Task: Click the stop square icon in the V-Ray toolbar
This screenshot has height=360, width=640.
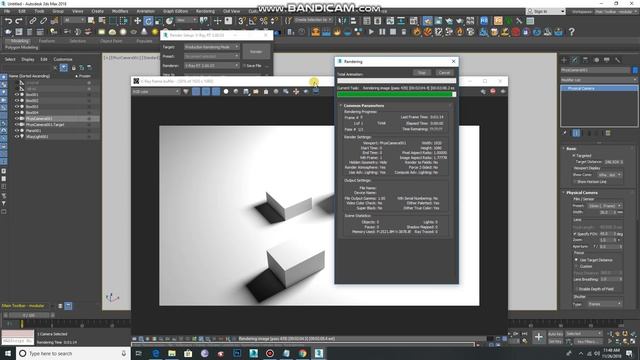Action: tap(393, 31)
